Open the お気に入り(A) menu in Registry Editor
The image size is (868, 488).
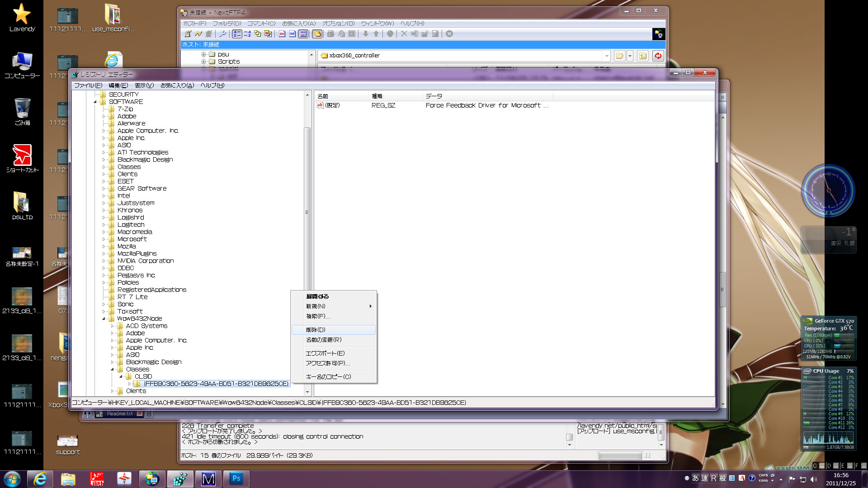pos(177,85)
